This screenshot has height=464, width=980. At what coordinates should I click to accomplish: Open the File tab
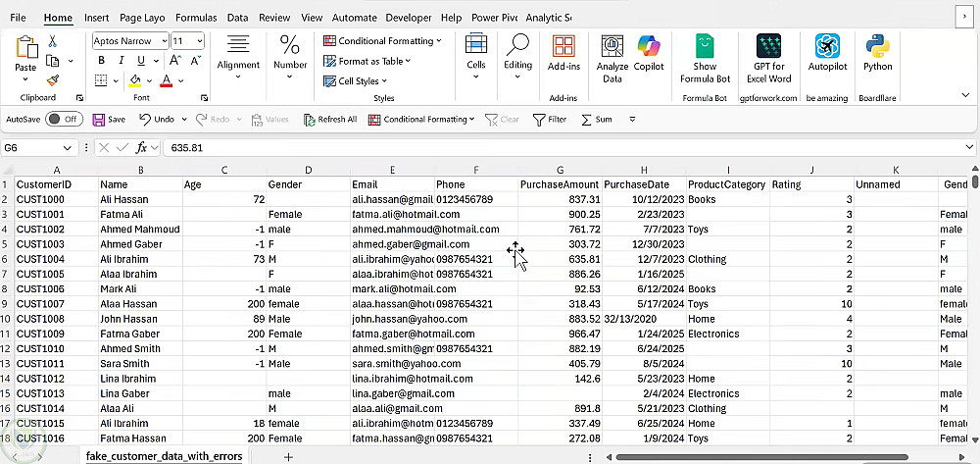coord(18,18)
